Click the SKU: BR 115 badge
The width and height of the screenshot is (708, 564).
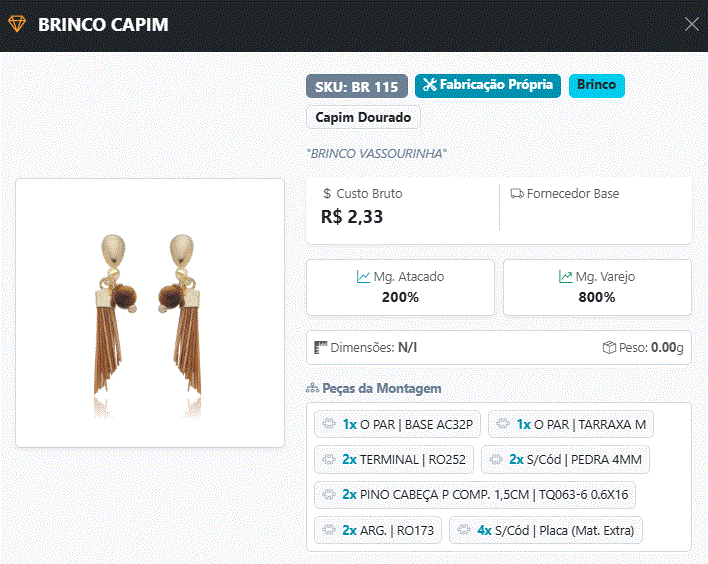pyautogui.click(x=357, y=86)
